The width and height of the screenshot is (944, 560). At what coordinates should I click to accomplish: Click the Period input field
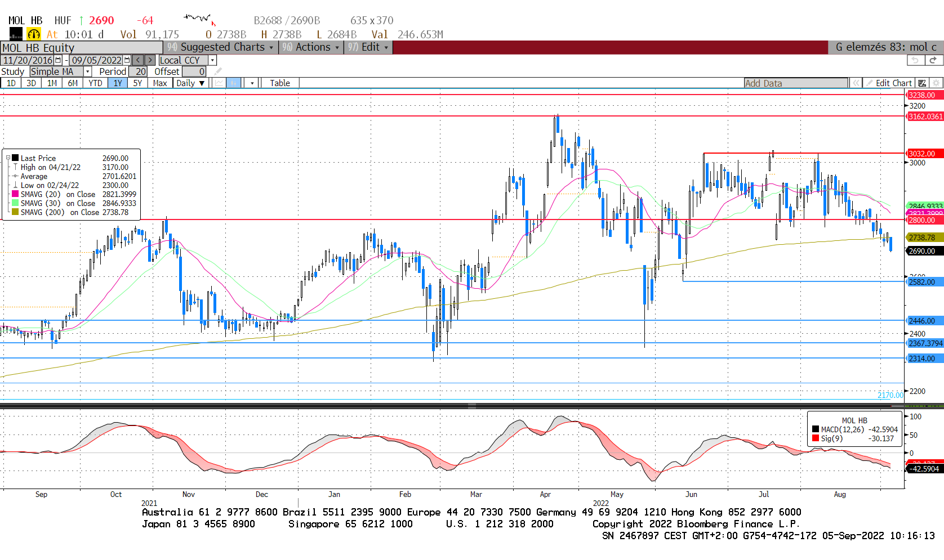tap(138, 71)
